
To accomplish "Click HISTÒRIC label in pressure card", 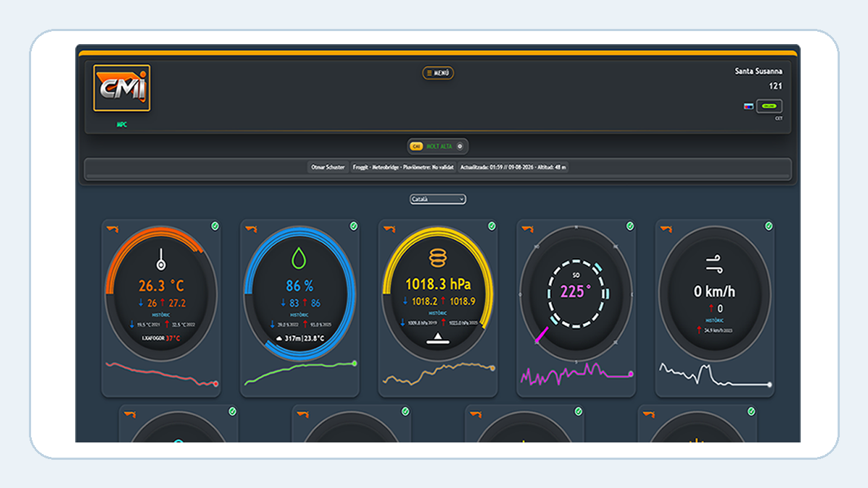I will [438, 313].
